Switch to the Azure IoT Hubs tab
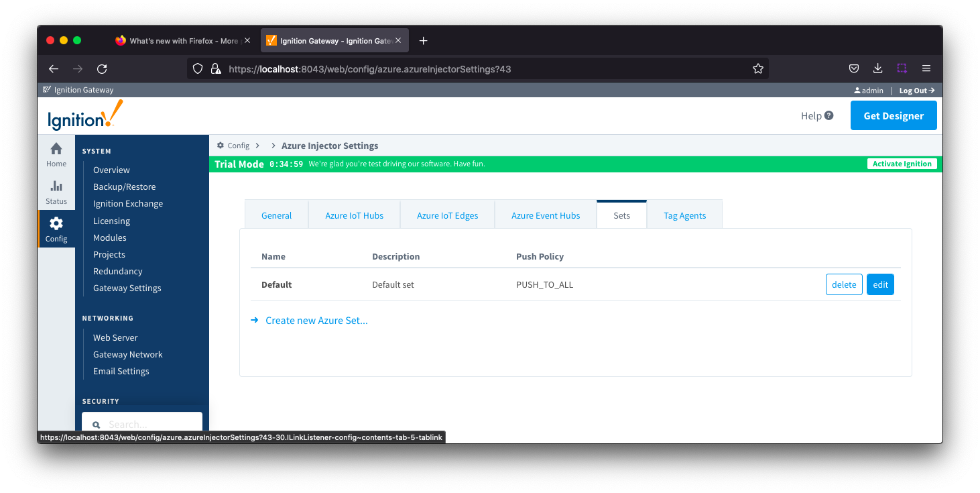Image resolution: width=980 pixels, height=493 pixels. [354, 215]
